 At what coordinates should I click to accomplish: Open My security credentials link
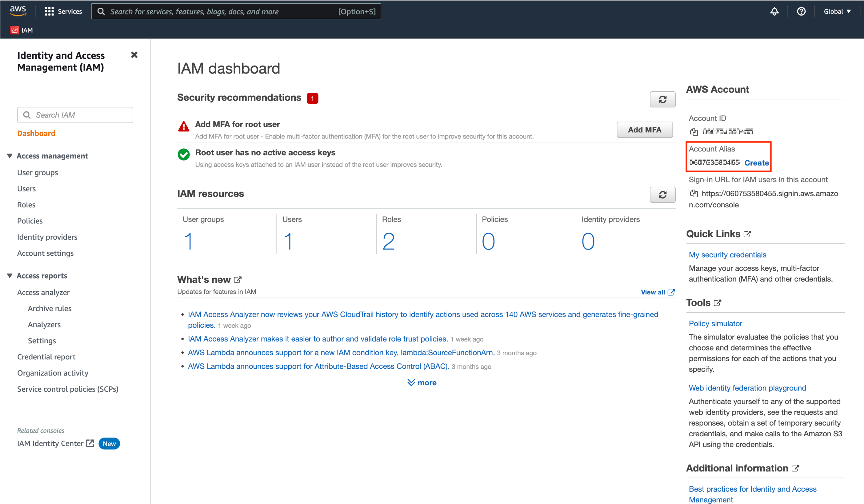727,255
